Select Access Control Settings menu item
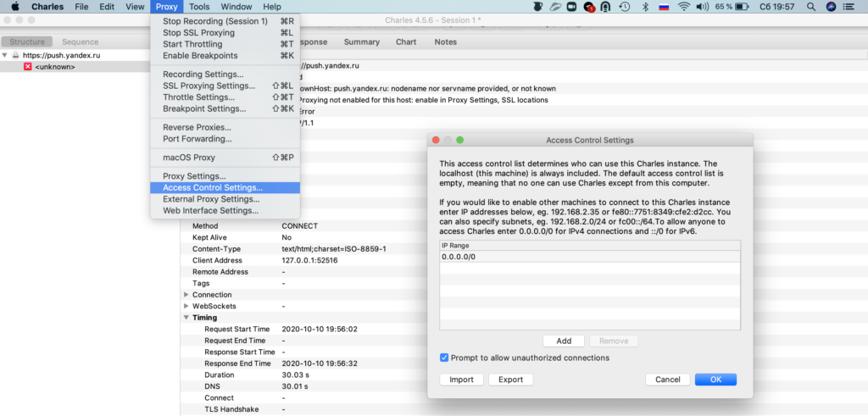 pyautogui.click(x=212, y=188)
